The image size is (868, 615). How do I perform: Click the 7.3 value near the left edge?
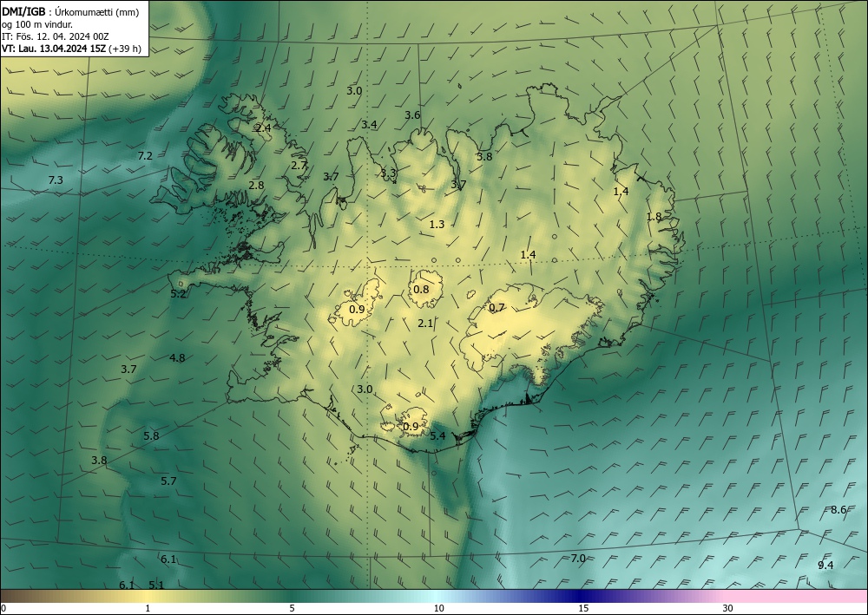[x=56, y=180]
